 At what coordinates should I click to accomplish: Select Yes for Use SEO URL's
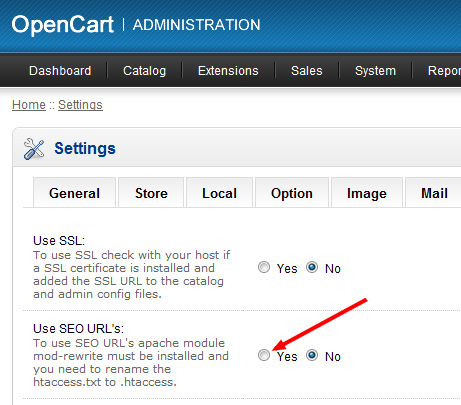point(264,355)
